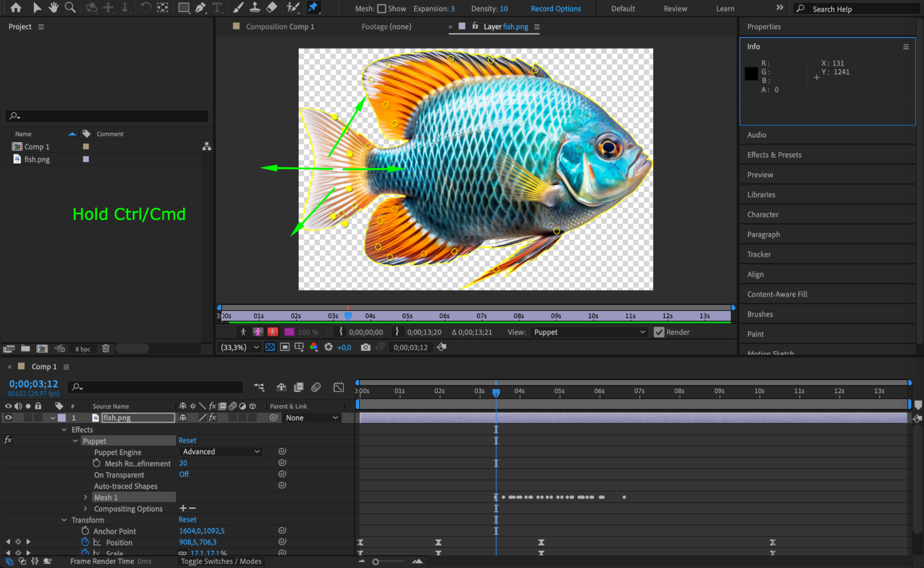Switch to the Composition Comp 1 tab
This screenshot has height=568, width=924.
pyautogui.click(x=280, y=27)
